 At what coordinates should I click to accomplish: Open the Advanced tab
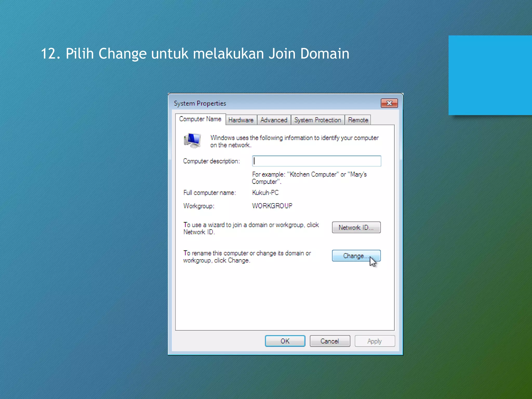274,120
